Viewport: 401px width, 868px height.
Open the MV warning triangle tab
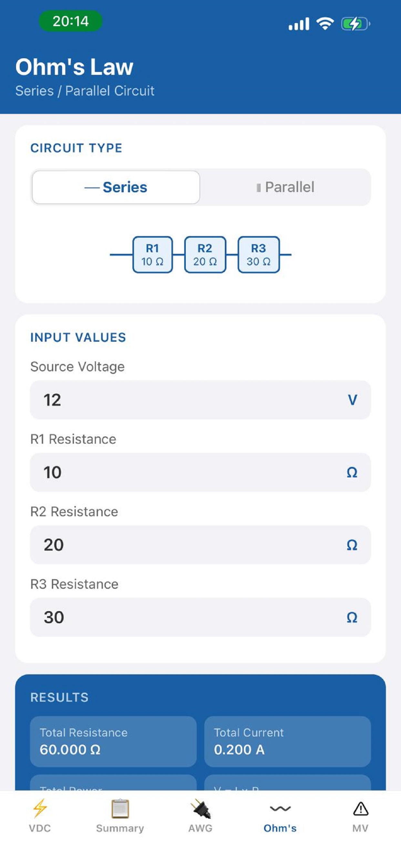pos(360,815)
